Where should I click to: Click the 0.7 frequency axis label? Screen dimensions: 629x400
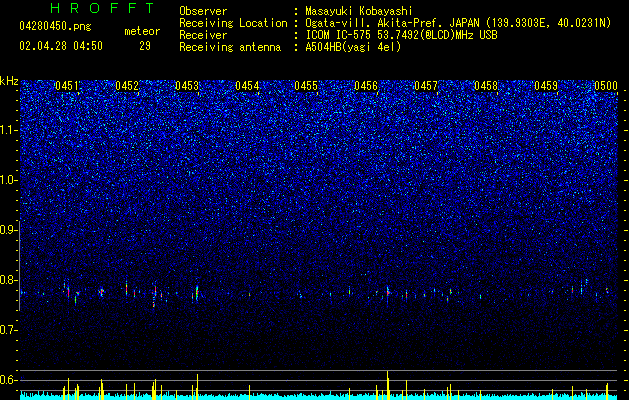pyautogui.click(x=9, y=330)
